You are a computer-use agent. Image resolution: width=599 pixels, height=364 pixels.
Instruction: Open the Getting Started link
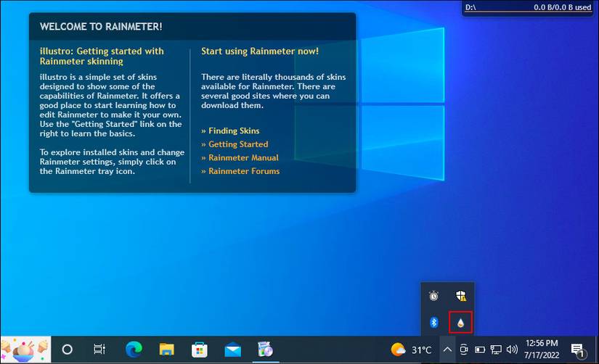235,144
